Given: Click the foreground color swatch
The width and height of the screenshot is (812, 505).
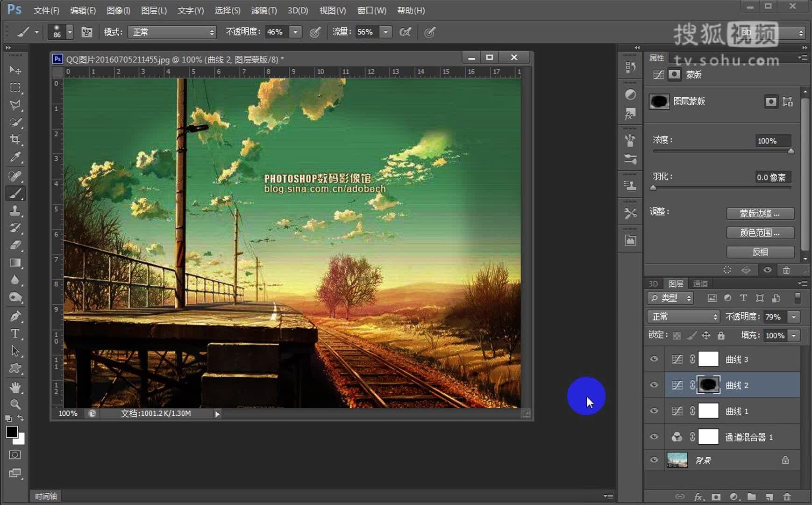Looking at the screenshot, I should click(12, 432).
